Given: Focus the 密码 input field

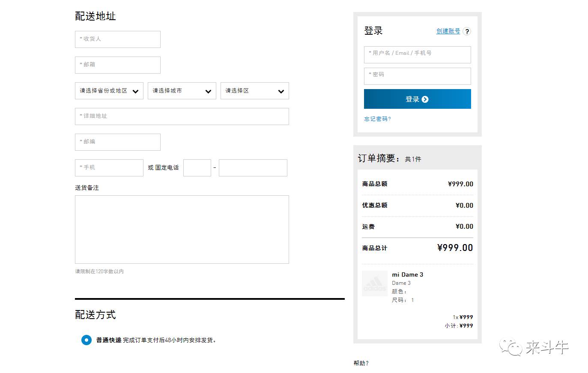Looking at the screenshot, I should (x=418, y=76).
